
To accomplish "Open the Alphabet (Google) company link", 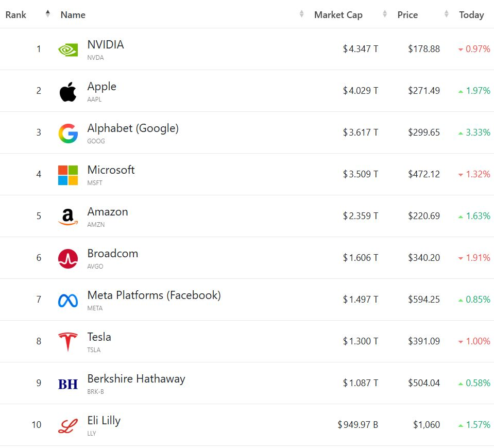I will [133, 128].
